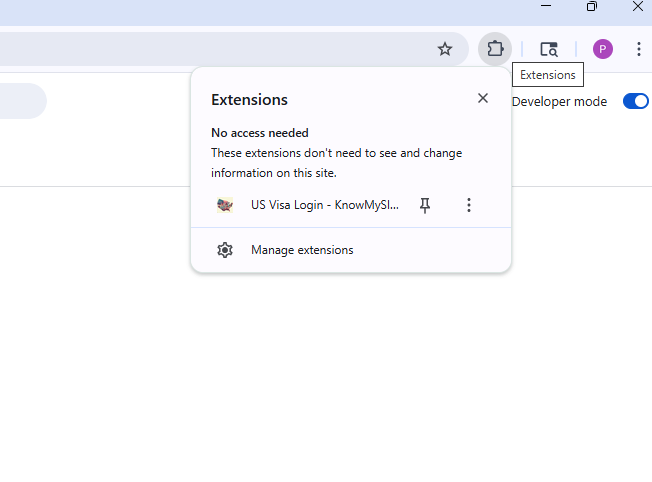
Task: Click the 'No access needed' heading
Action: [260, 133]
